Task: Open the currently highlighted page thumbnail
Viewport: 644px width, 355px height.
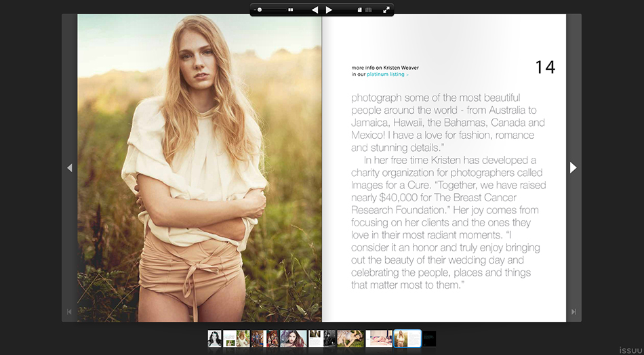Action: click(x=407, y=339)
